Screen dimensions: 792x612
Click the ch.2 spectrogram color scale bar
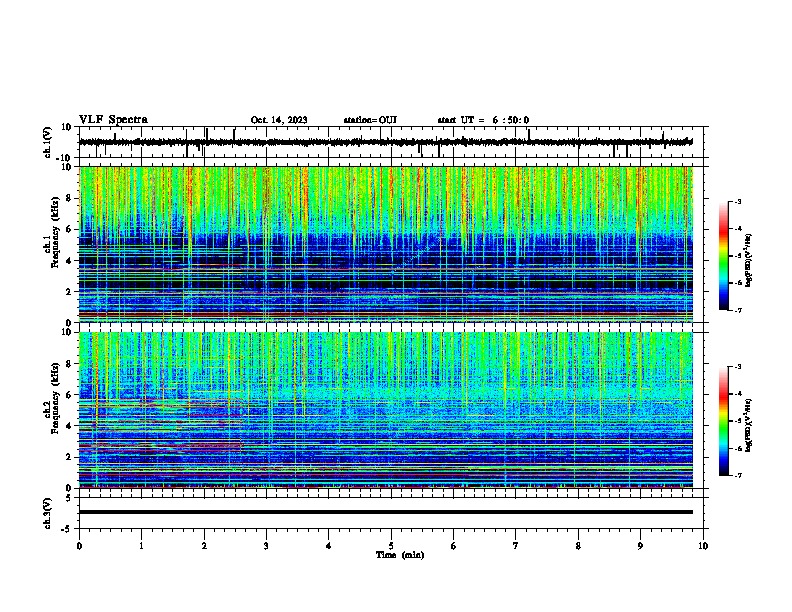(x=724, y=421)
